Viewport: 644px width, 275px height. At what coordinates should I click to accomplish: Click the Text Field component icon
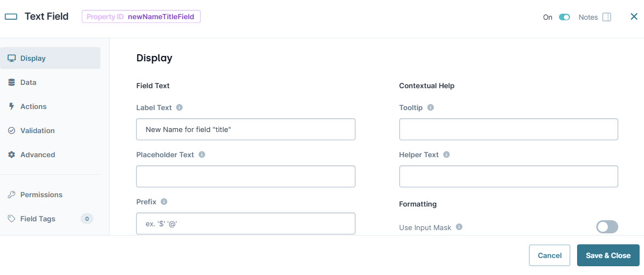[x=11, y=17]
